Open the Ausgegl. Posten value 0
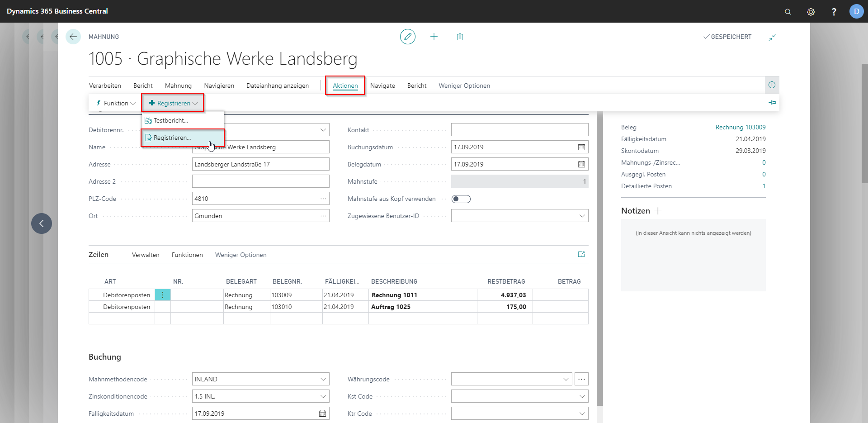The height and width of the screenshot is (423, 868). click(764, 174)
